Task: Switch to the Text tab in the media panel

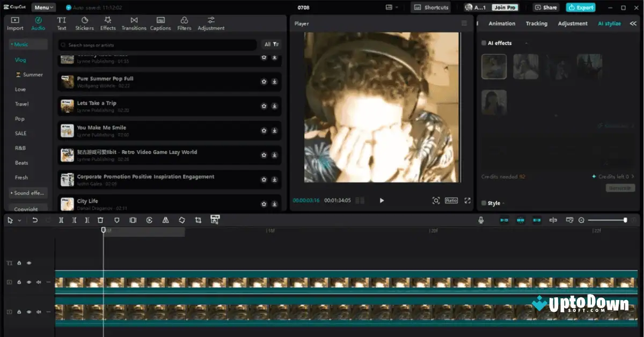Action: coord(61,23)
